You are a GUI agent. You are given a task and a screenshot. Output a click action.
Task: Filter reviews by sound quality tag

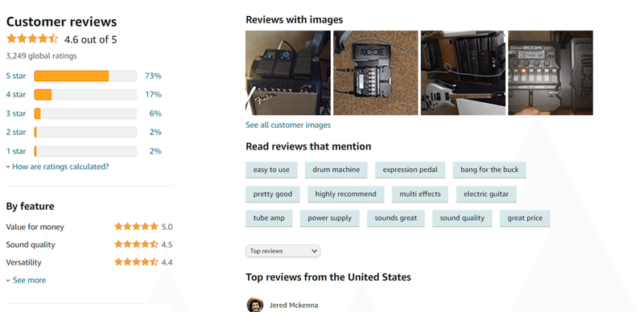[462, 219]
